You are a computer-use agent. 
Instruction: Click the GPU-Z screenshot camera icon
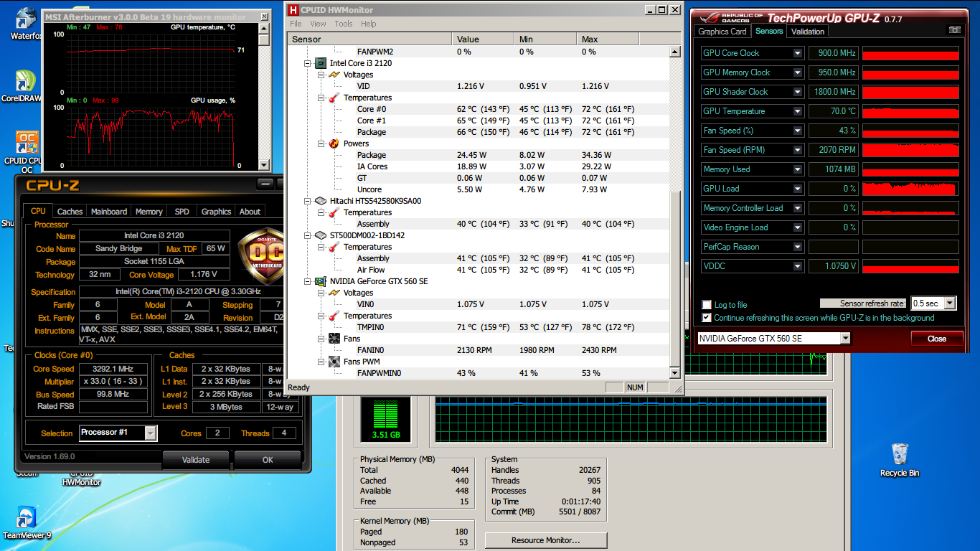tap(954, 30)
